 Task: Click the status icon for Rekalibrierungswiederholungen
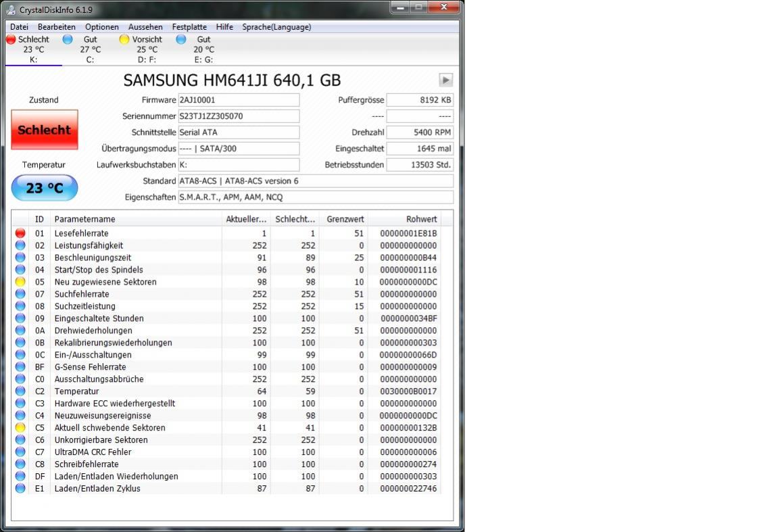(x=20, y=343)
